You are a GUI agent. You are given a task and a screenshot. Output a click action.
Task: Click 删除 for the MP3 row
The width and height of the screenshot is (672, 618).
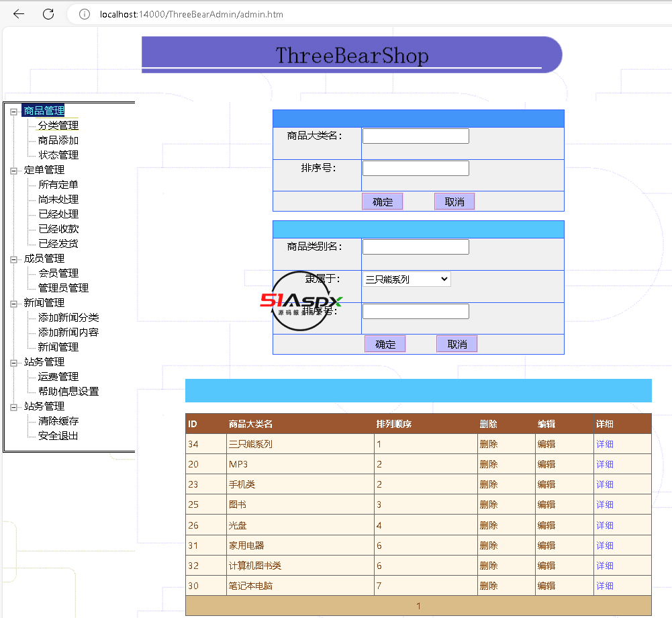(488, 464)
